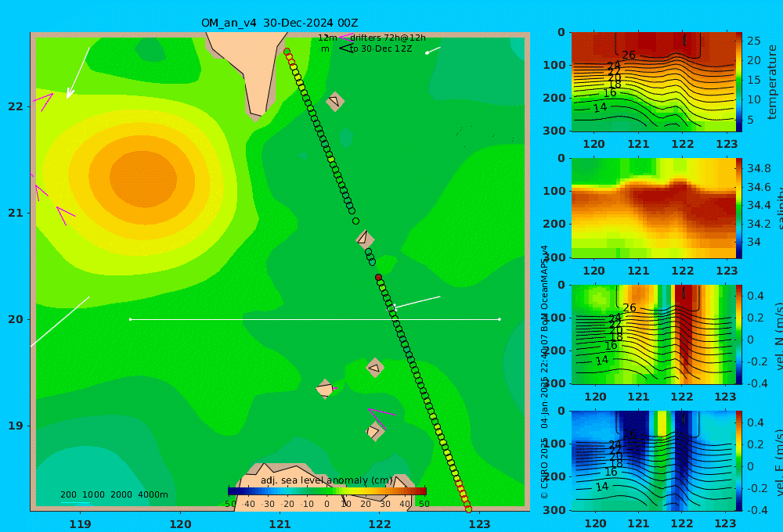Click the CSIRO copyright timestamp text

tap(545, 372)
